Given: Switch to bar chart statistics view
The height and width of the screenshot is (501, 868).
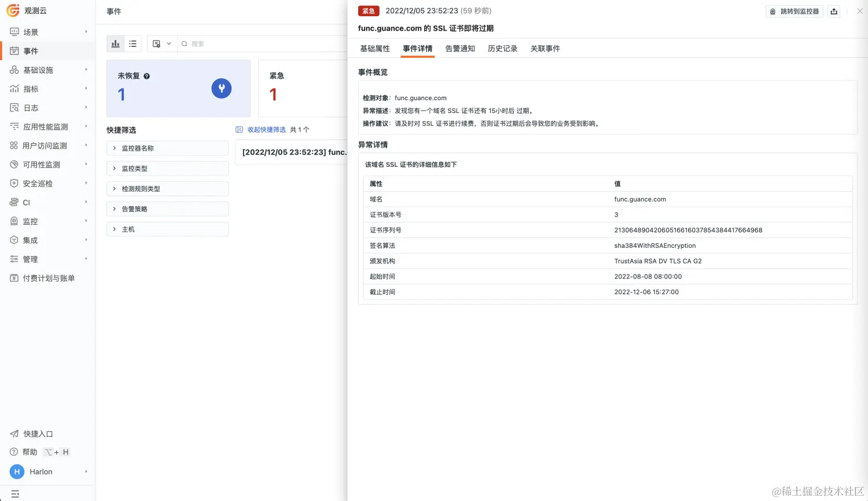Looking at the screenshot, I should click(116, 43).
